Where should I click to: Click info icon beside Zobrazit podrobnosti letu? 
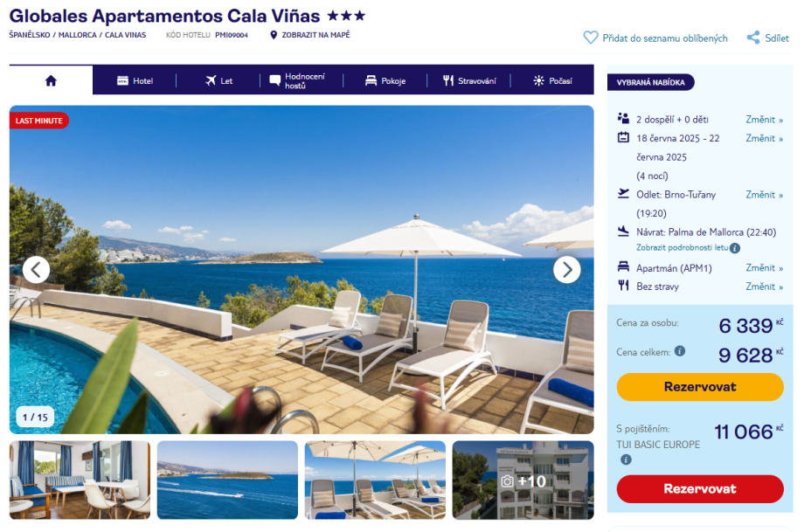pyautogui.click(x=735, y=248)
